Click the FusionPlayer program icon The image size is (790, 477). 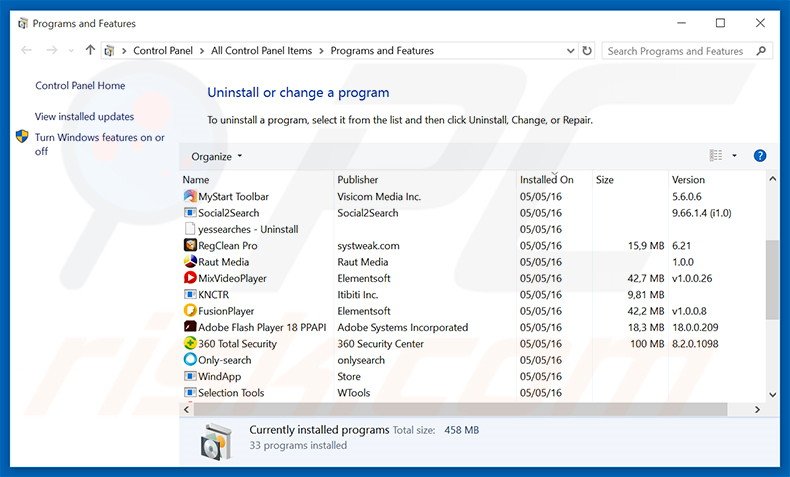[190, 311]
